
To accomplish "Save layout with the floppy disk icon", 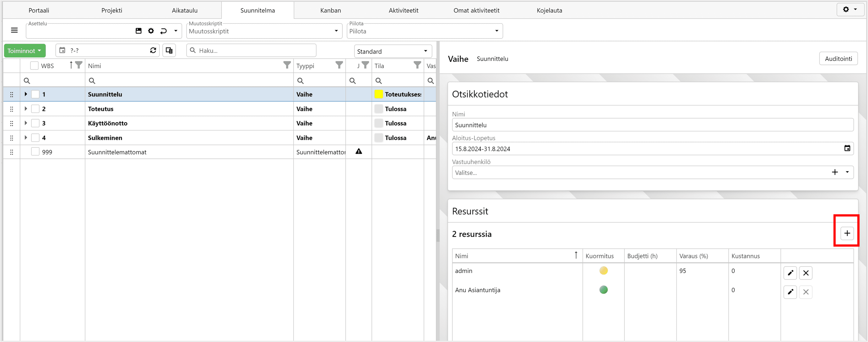I will click(138, 31).
